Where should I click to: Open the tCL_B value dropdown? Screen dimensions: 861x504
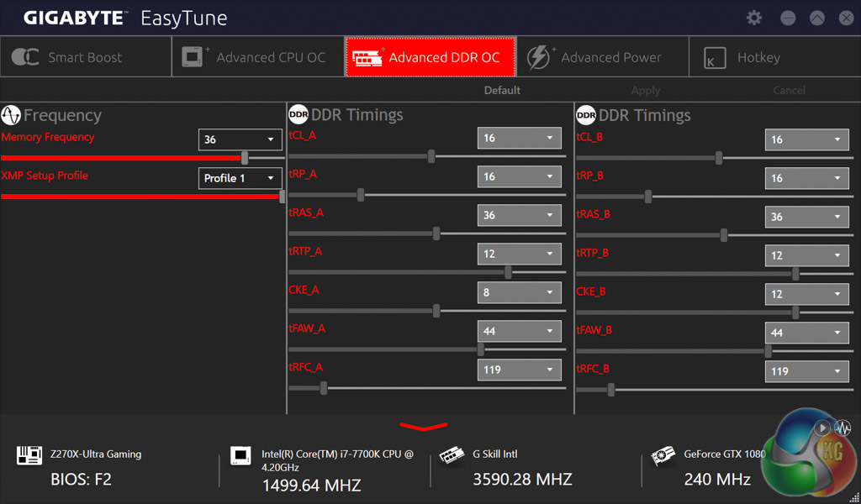pyautogui.click(x=806, y=139)
